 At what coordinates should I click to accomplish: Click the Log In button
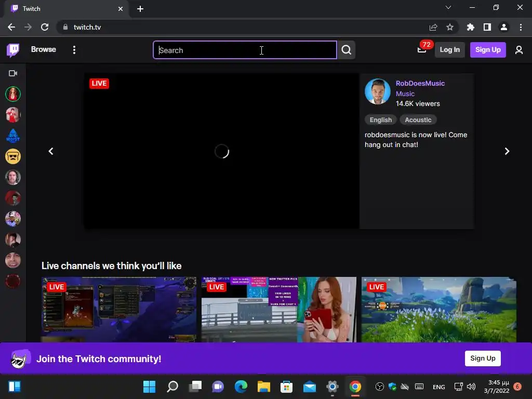coord(449,50)
